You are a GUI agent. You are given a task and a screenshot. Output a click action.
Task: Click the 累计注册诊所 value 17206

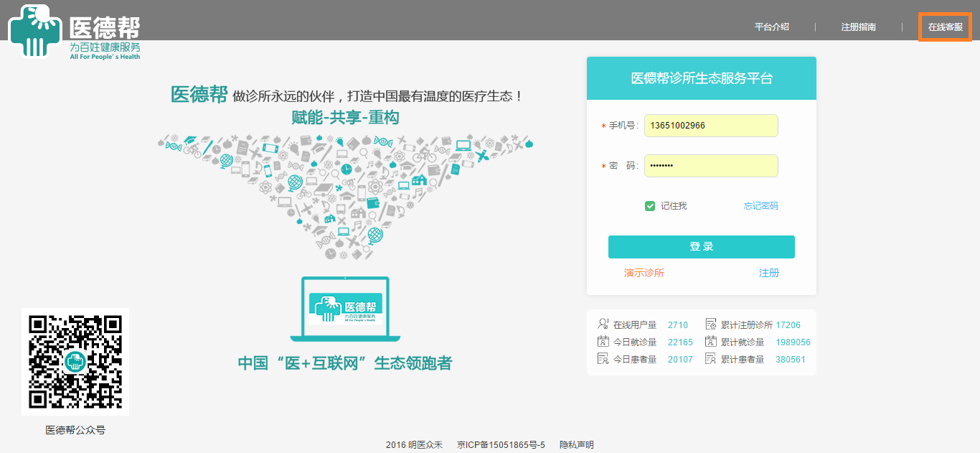pos(788,325)
